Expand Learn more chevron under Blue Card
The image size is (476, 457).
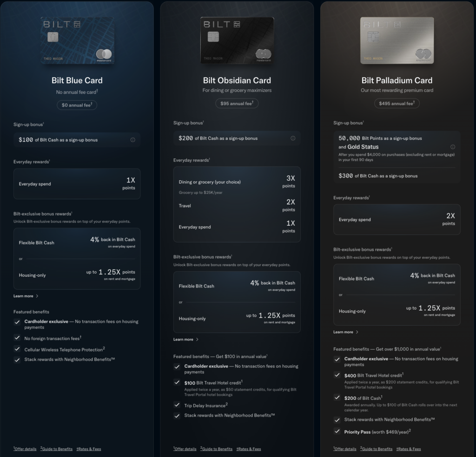point(37,296)
